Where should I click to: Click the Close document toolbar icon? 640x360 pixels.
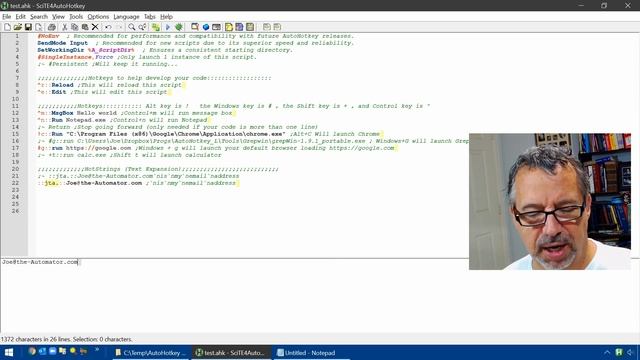pyautogui.click(x=39, y=27)
